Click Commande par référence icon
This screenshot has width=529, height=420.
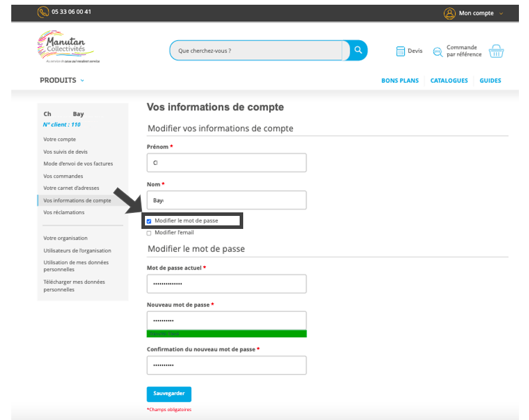(x=438, y=51)
